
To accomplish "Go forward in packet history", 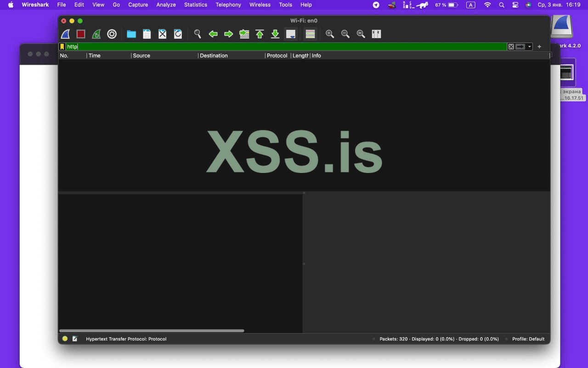I will tap(228, 34).
